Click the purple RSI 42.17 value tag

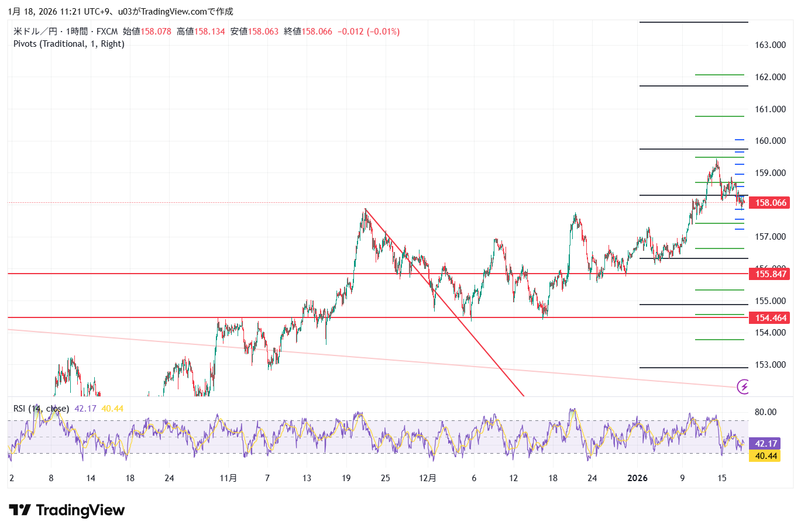[x=766, y=444]
